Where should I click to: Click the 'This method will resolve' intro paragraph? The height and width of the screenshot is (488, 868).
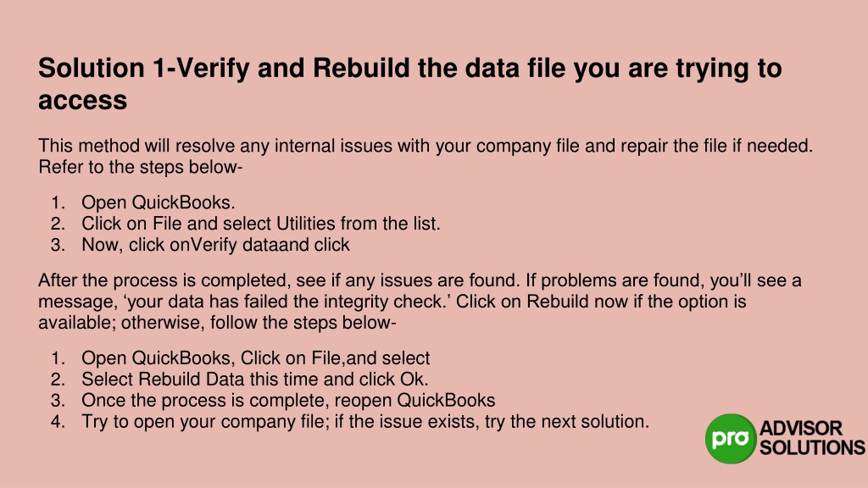(426, 156)
